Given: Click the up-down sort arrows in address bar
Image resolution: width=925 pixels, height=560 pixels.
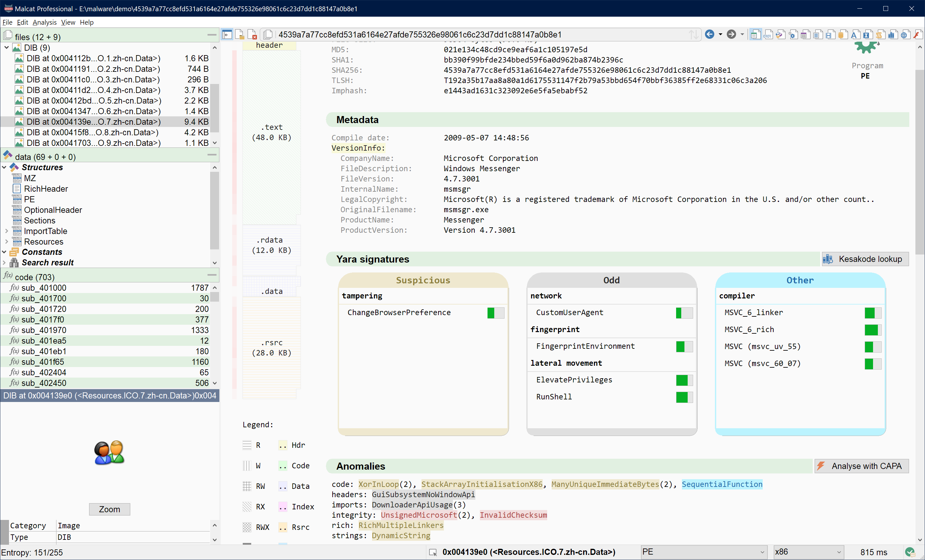Looking at the screenshot, I should [694, 35].
